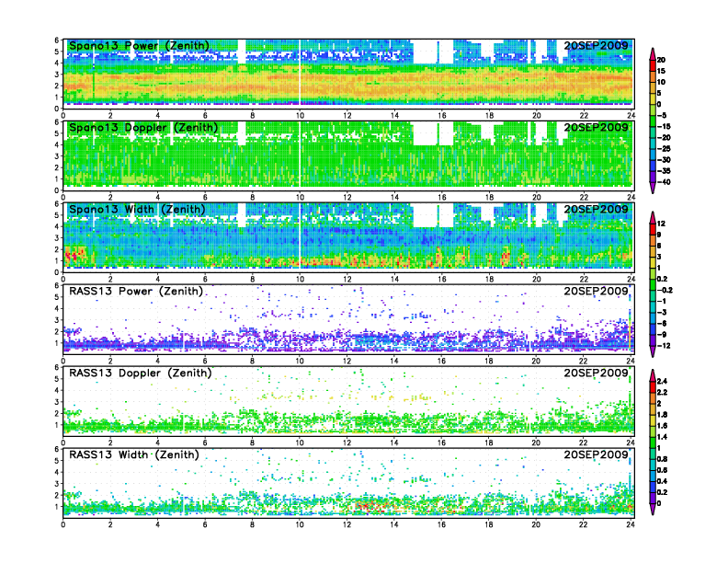Image resolution: width=728 pixels, height=563 pixels.
Task: Click hour 24 tick under RASS13 Width panel
Action: pyautogui.click(x=631, y=524)
